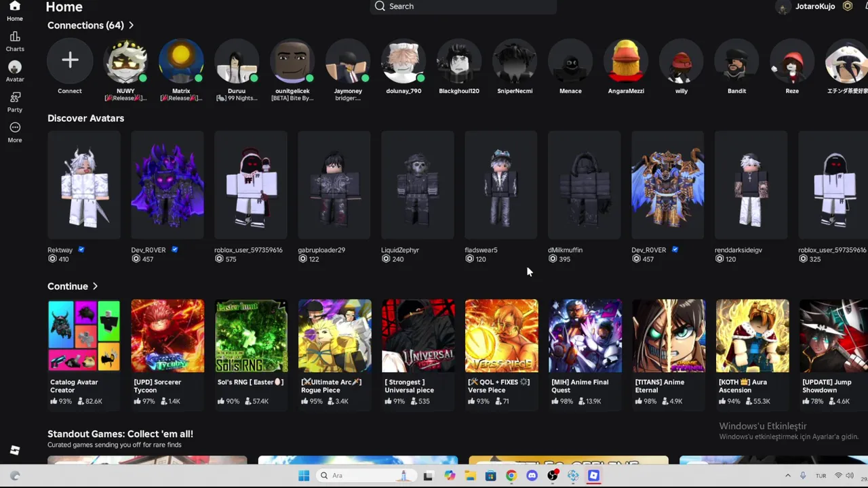Expand the Continue section arrow
The image size is (868, 488).
[x=95, y=286]
